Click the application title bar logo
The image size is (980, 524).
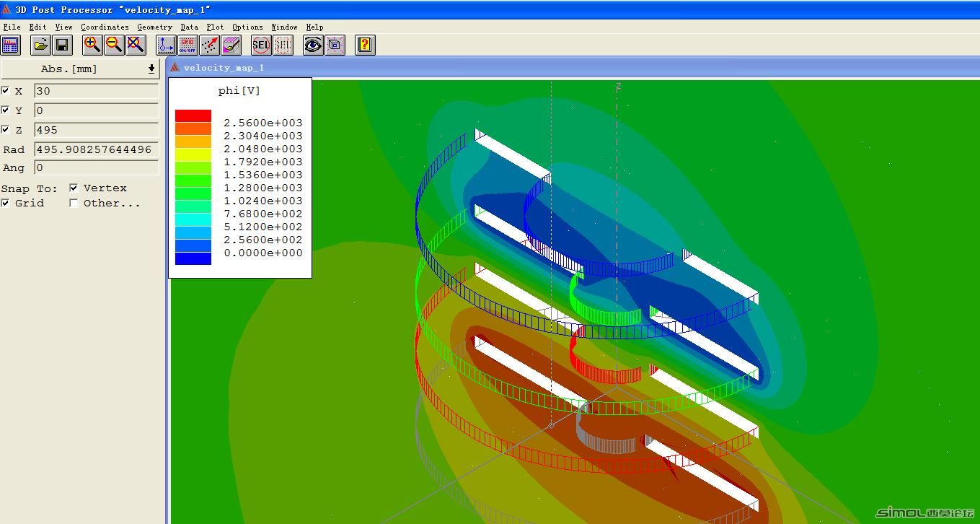6,9
